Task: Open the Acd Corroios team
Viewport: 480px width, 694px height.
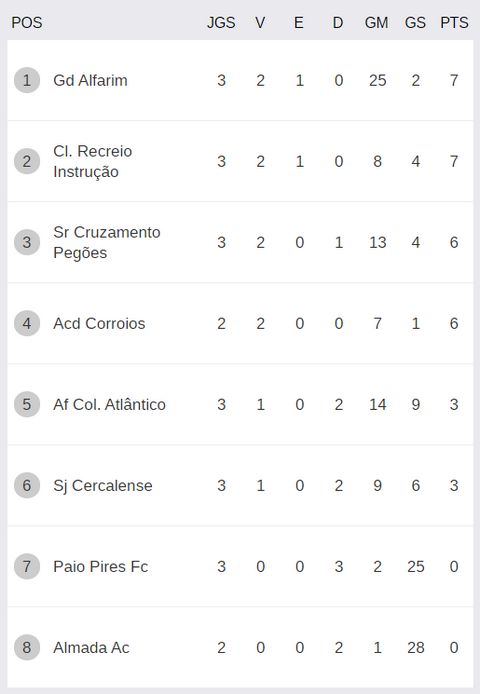Action: 99,323
